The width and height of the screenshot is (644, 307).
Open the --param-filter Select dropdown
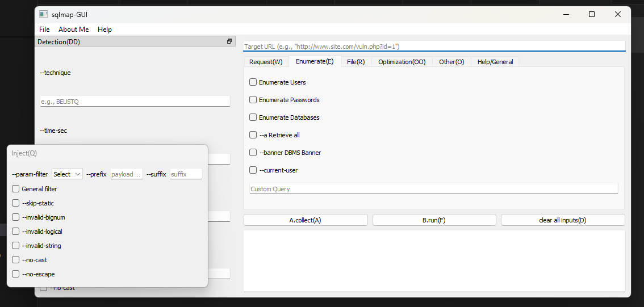click(x=67, y=174)
